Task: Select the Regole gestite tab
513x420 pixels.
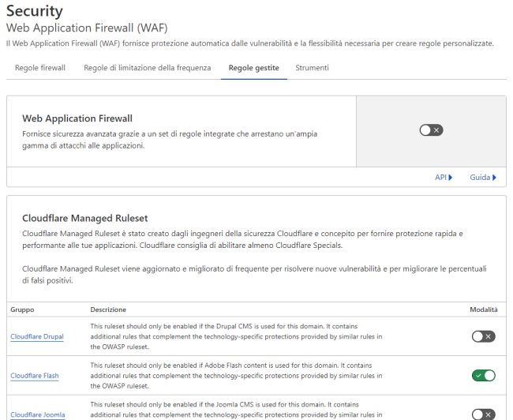Action: (x=254, y=68)
